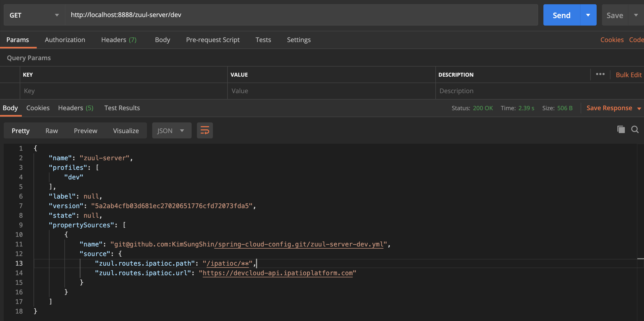The width and height of the screenshot is (644, 321).
Task: Select Visualize response view
Action: pos(126,131)
